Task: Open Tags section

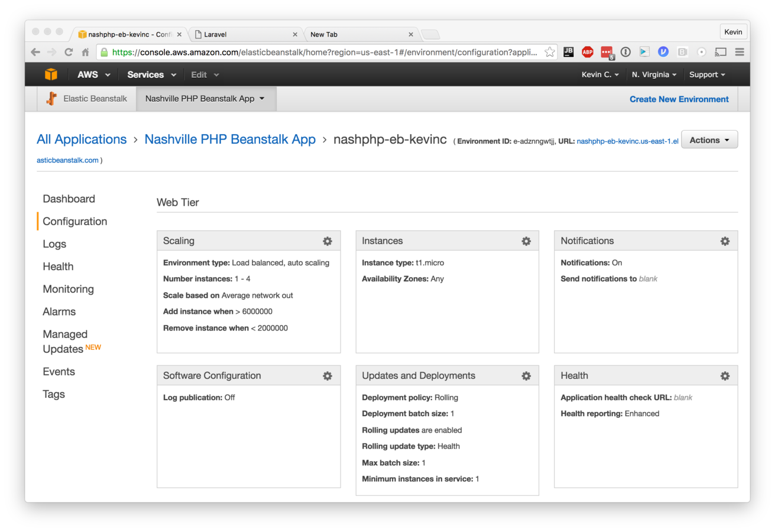Action: click(54, 394)
